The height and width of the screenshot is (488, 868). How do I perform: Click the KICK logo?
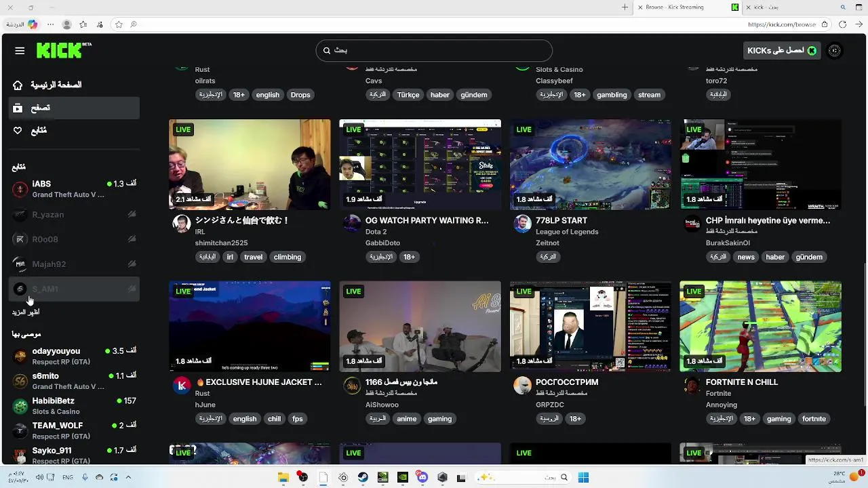(64, 50)
